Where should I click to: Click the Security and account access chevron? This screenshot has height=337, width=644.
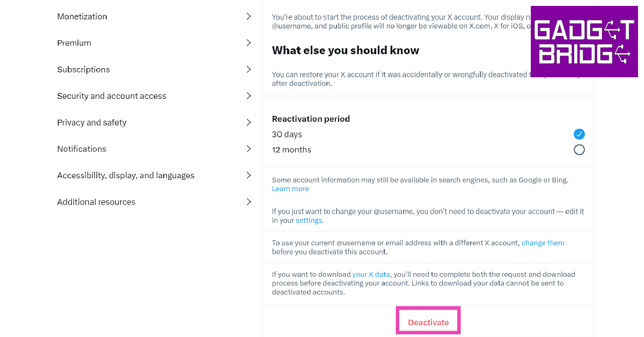(x=248, y=96)
